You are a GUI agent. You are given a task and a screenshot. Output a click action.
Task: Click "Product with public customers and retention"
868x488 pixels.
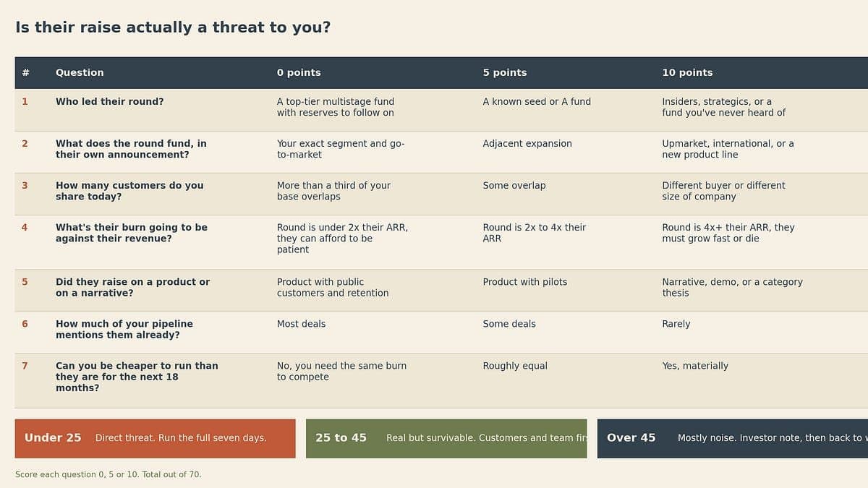click(x=333, y=288)
